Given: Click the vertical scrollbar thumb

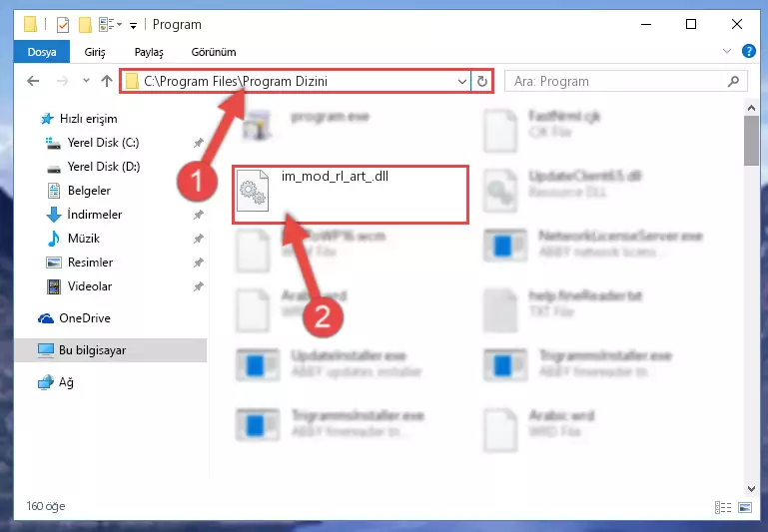Looking at the screenshot, I should (751, 141).
